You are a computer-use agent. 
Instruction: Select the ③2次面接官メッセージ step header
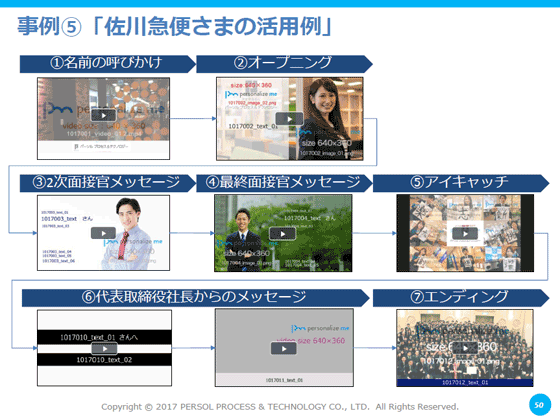pyautogui.click(x=108, y=183)
